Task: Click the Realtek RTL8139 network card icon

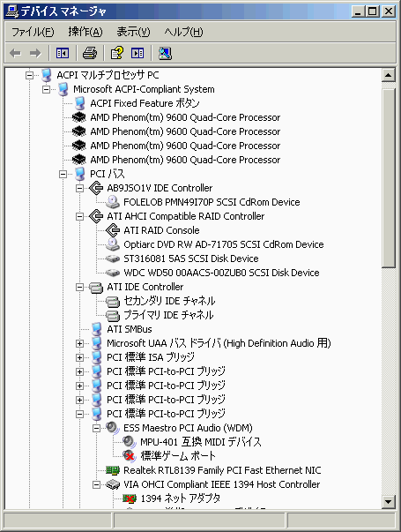Action: 113,470
